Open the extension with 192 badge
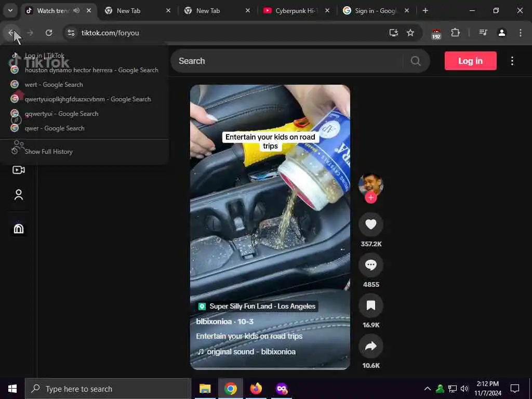The image size is (532, 399). click(x=436, y=34)
